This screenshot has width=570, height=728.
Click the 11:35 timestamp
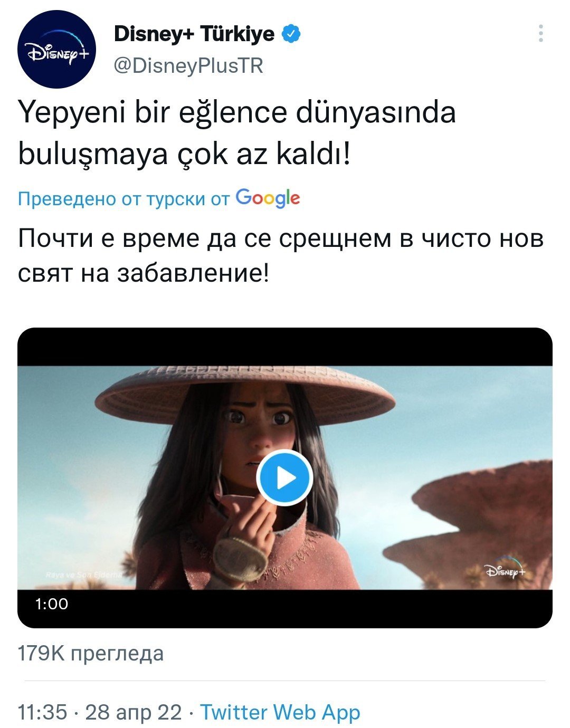(x=43, y=712)
